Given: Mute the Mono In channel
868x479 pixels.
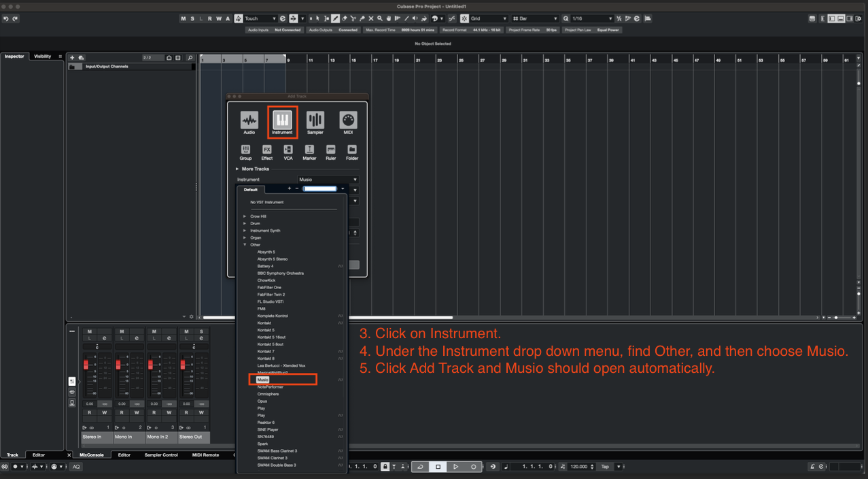Looking at the screenshot, I should pyautogui.click(x=122, y=332).
